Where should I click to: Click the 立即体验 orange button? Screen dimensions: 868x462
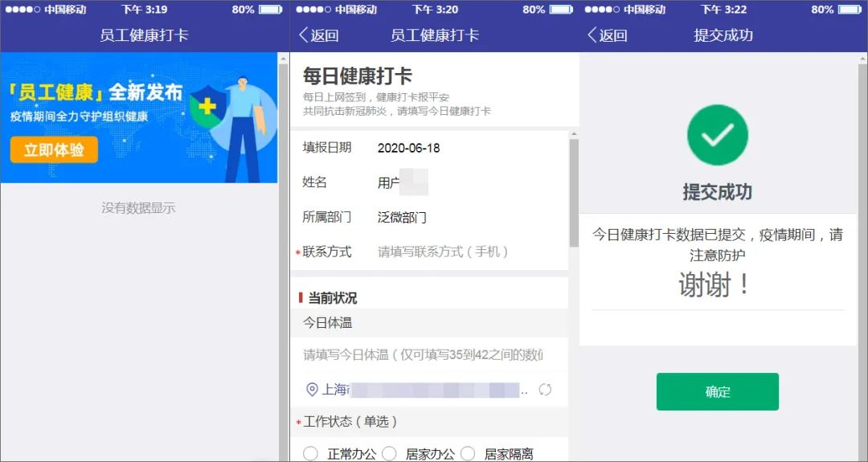[54, 150]
